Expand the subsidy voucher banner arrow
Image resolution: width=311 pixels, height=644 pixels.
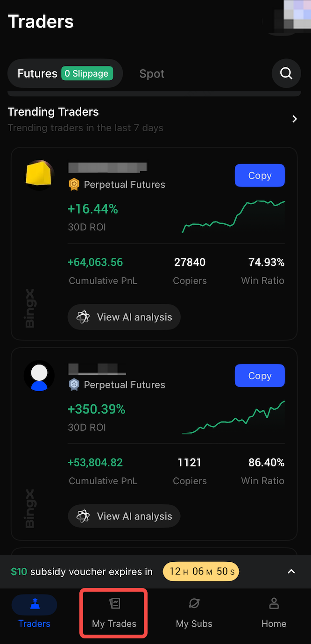coord(291,572)
